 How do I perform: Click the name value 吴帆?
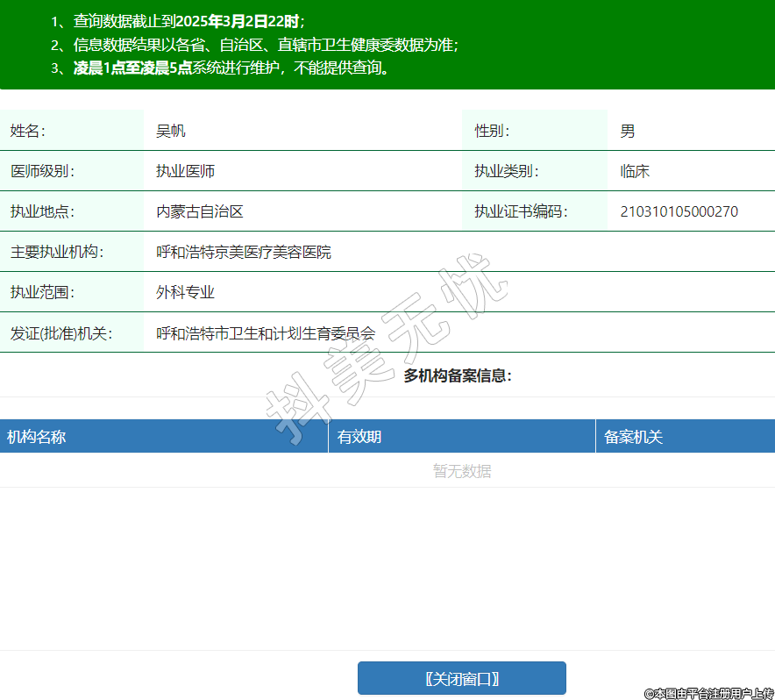coord(171,132)
